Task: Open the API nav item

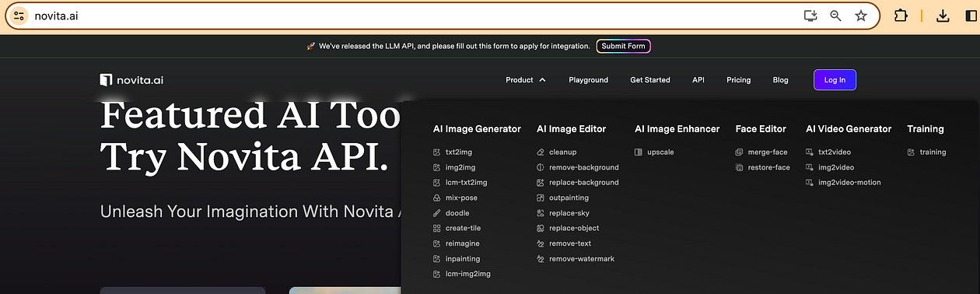Action: (x=698, y=80)
